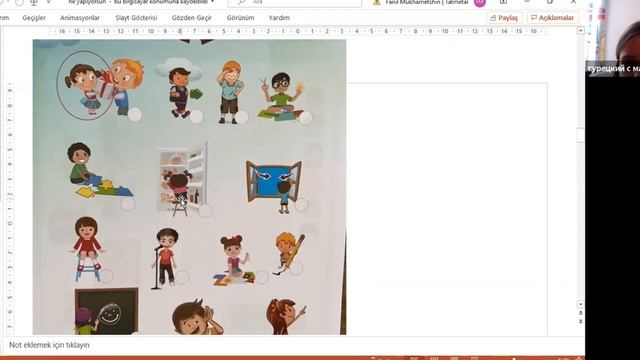Image resolution: width=640 pixels, height=360 pixels.
Task: Open the Gözden Geçir tab
Action: click(191, 18)
